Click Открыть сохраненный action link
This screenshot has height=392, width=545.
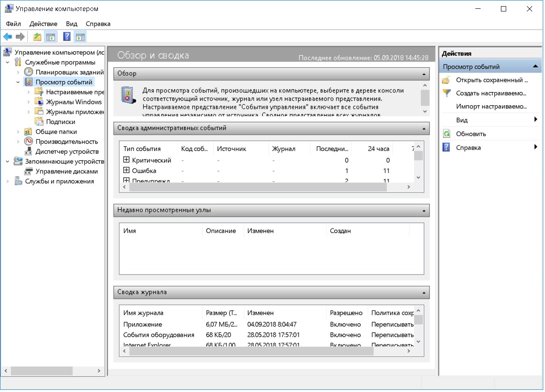[492, 80]
